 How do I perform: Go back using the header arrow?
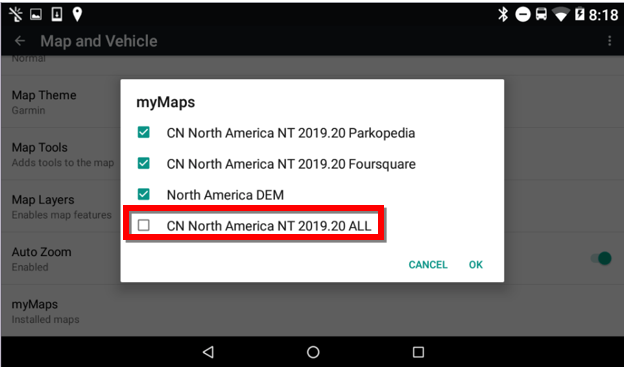point(20,41)
